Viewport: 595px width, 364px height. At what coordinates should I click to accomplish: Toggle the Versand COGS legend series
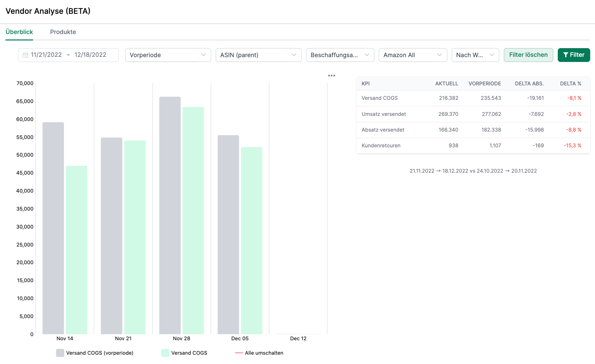[184, 353]
